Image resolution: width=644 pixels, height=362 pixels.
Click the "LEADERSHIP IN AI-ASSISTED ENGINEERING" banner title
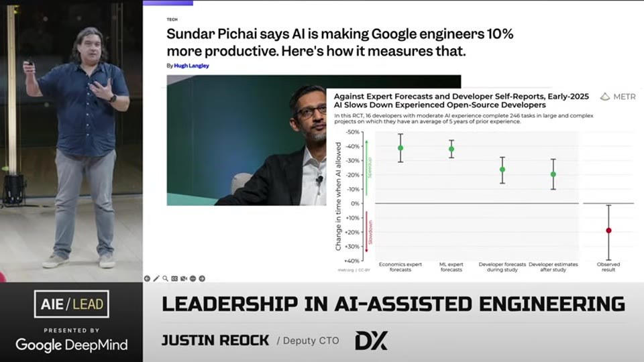coord(394,304)
